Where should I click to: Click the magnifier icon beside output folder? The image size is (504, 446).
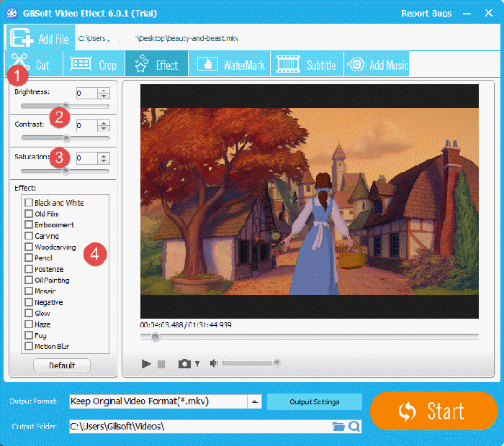354,427
